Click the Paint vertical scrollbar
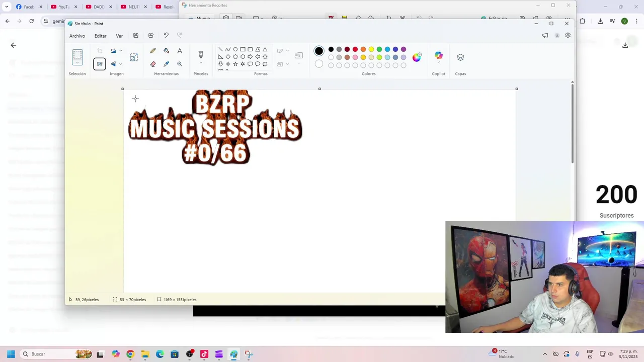The height and width of the screenshot is (362, 644). click(x=573, y=125)
